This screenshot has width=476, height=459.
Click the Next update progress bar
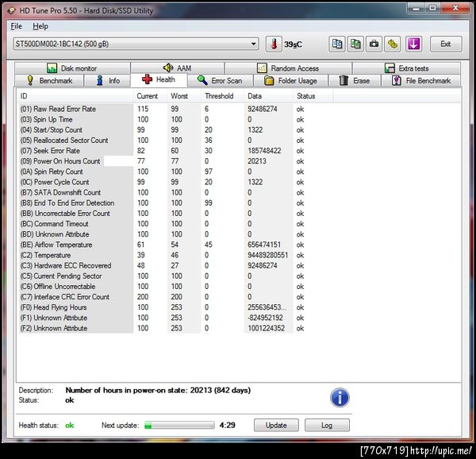179,425
